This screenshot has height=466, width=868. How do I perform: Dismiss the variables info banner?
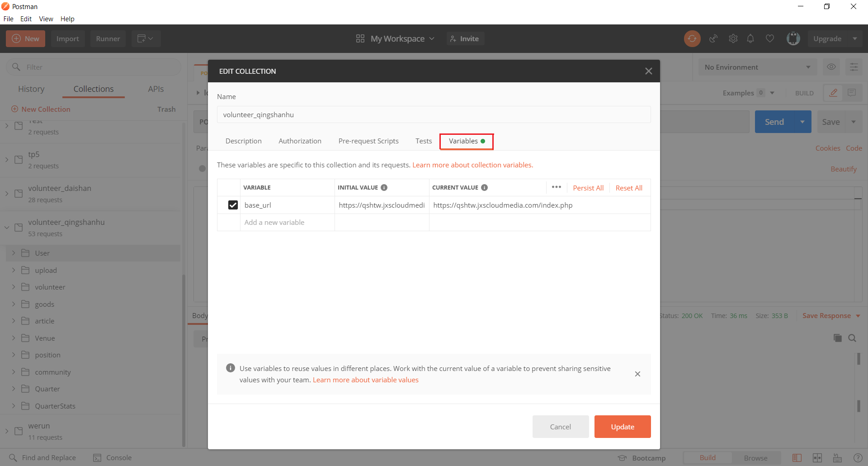tap(637, 374)
